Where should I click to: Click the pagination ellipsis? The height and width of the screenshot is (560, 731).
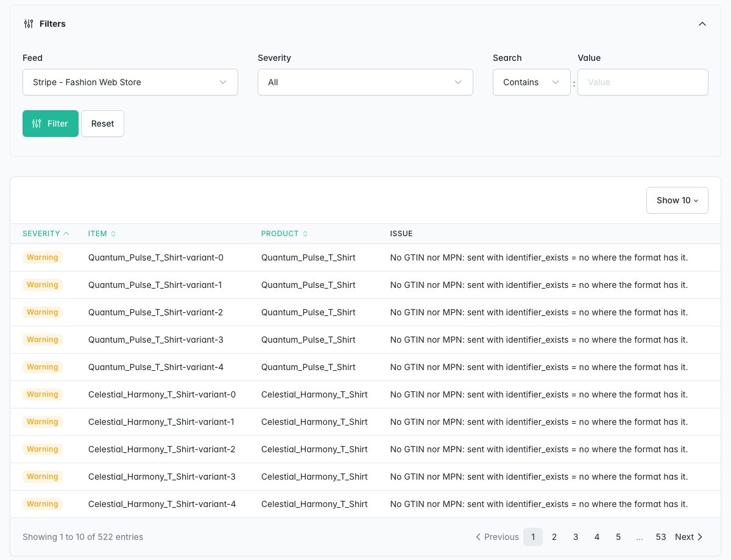tap(640, 537)
